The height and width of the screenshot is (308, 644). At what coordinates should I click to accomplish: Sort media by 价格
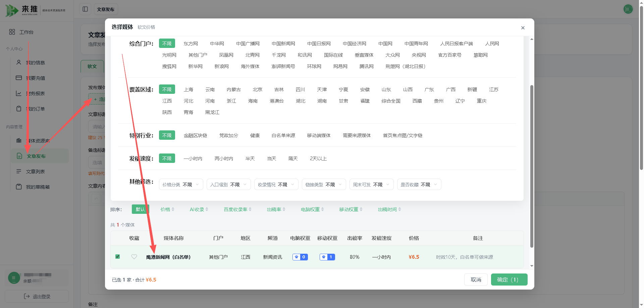click(167, 209)
